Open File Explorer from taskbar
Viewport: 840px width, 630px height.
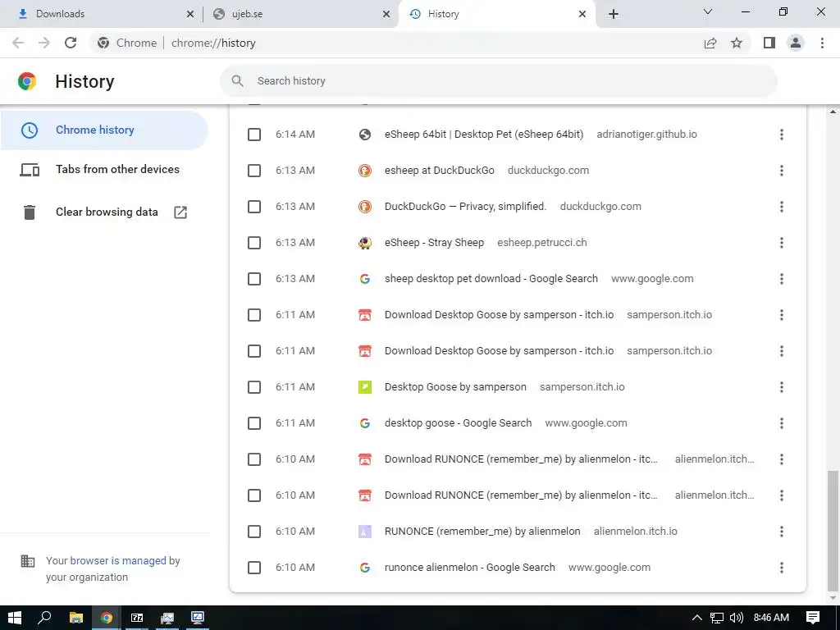[x=76, y=618]
